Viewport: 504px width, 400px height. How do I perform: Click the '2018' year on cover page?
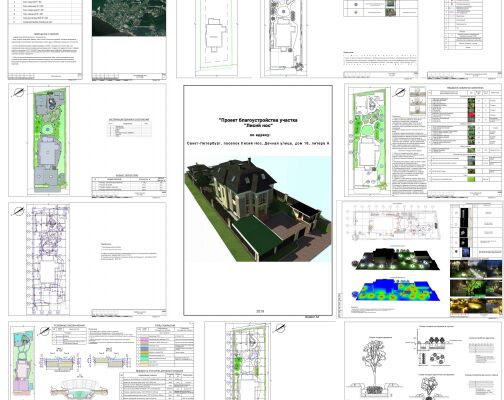pos(260,311)
